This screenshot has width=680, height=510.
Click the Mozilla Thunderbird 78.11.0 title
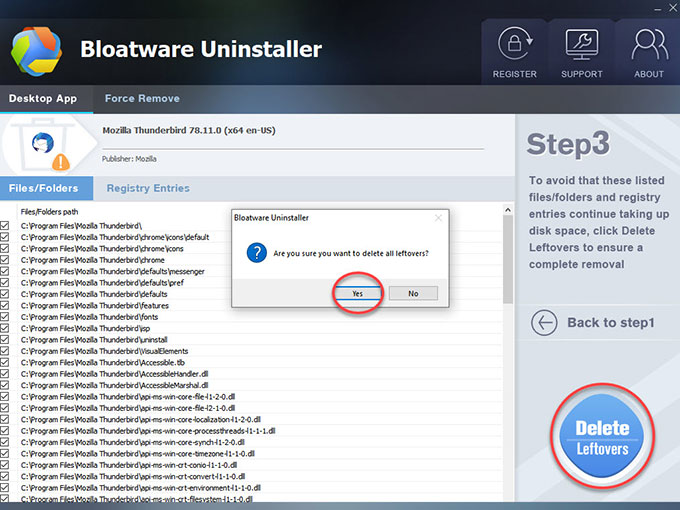[x=189, y=131]
